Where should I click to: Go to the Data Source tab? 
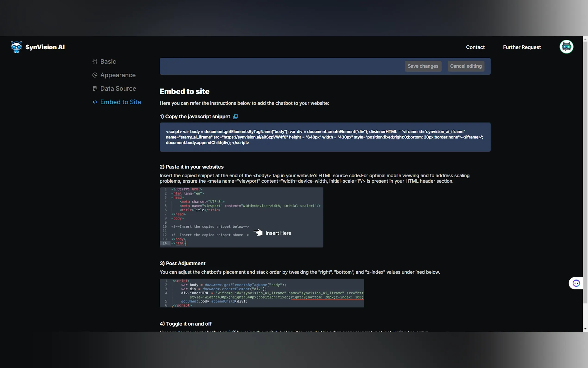114,89
